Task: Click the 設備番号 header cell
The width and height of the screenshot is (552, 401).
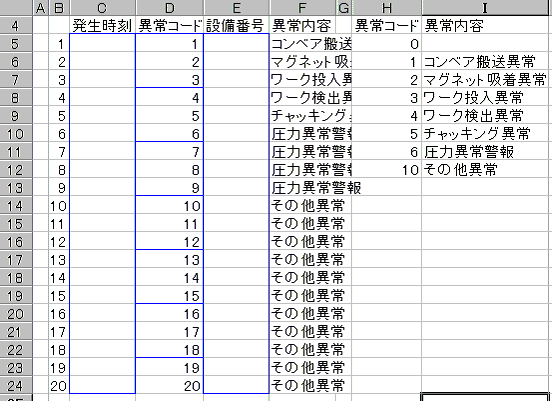Action: [x=236, y=25]
